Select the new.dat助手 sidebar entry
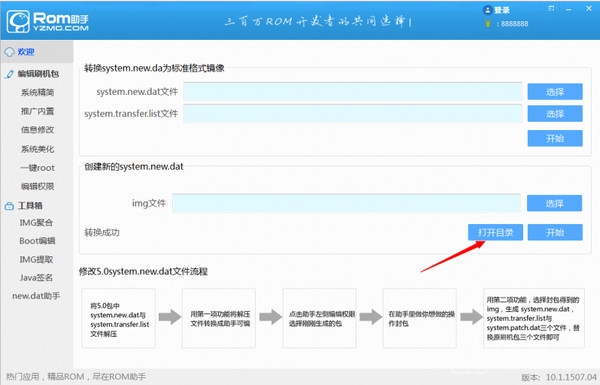600x385 pixels. click(x=36, y=296)
